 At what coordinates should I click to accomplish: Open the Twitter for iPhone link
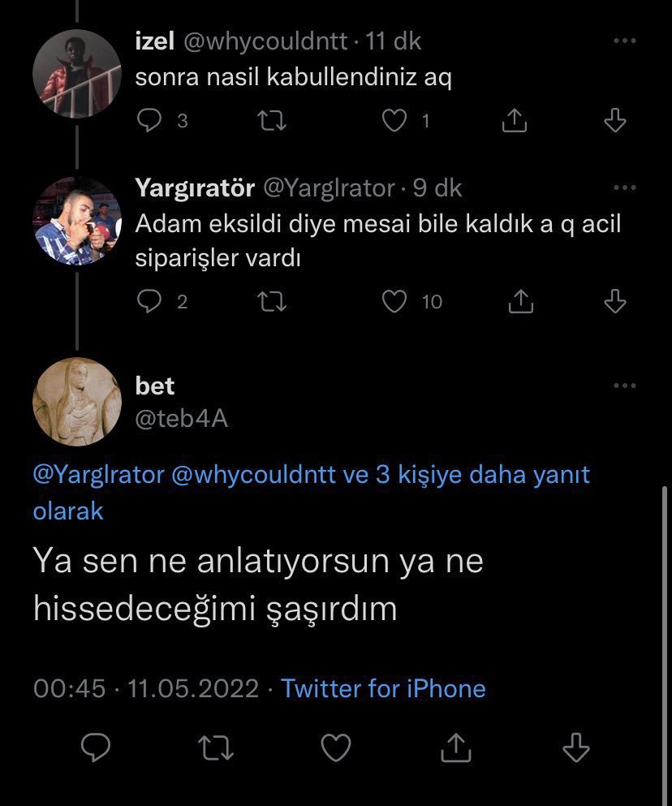click(383, 689)
